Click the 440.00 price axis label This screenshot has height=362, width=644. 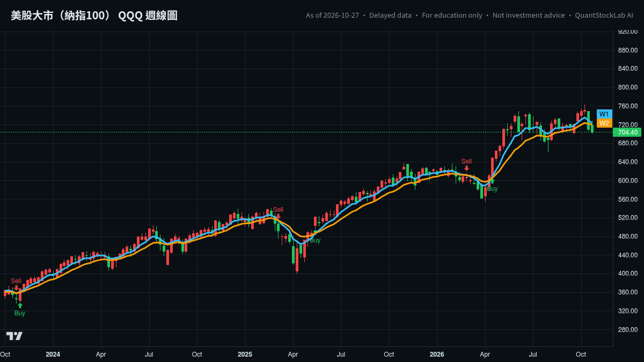[627, 255]
